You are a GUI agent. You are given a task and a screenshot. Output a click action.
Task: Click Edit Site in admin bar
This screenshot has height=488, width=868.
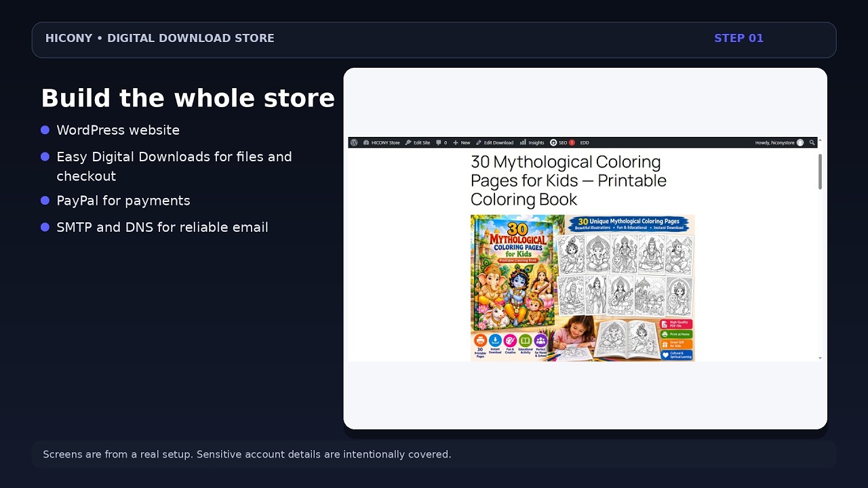418,142
